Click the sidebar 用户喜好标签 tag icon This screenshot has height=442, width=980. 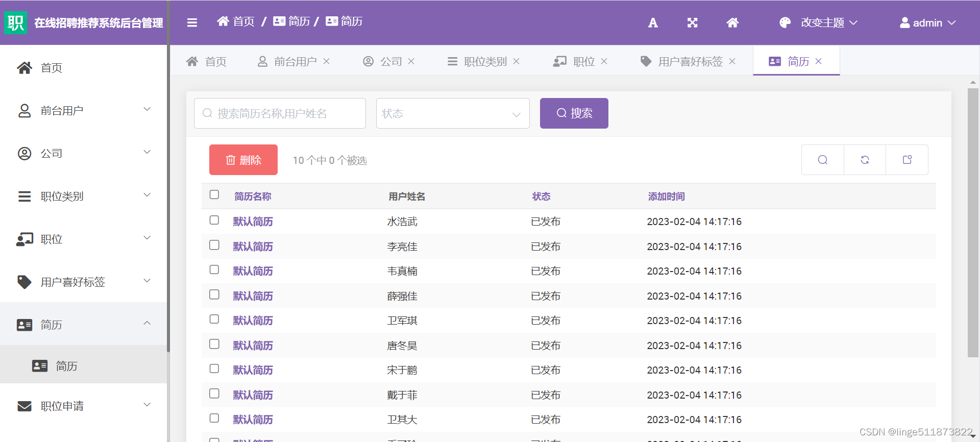click(24, 282)
